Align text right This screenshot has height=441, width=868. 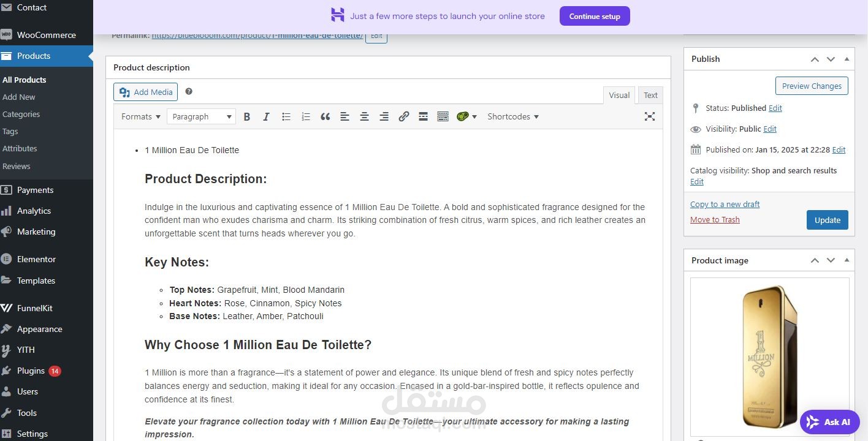pyautogui.click(x=384, y=116)
